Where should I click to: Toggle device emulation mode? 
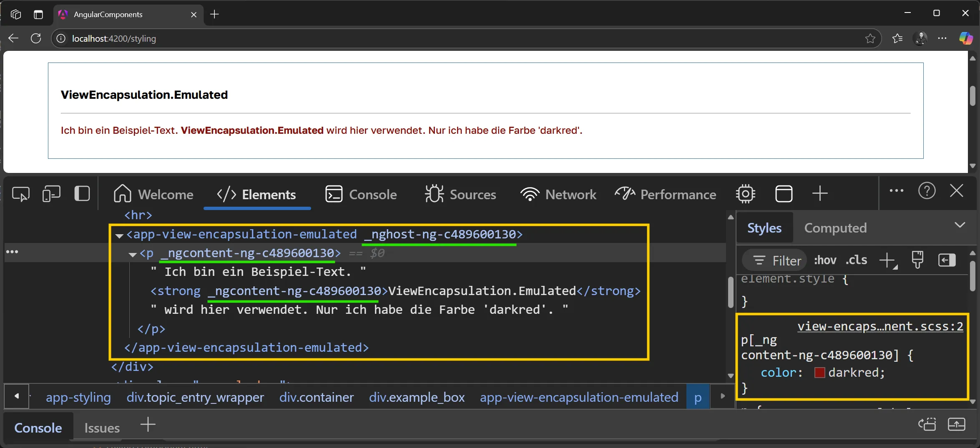click(51, 194)
